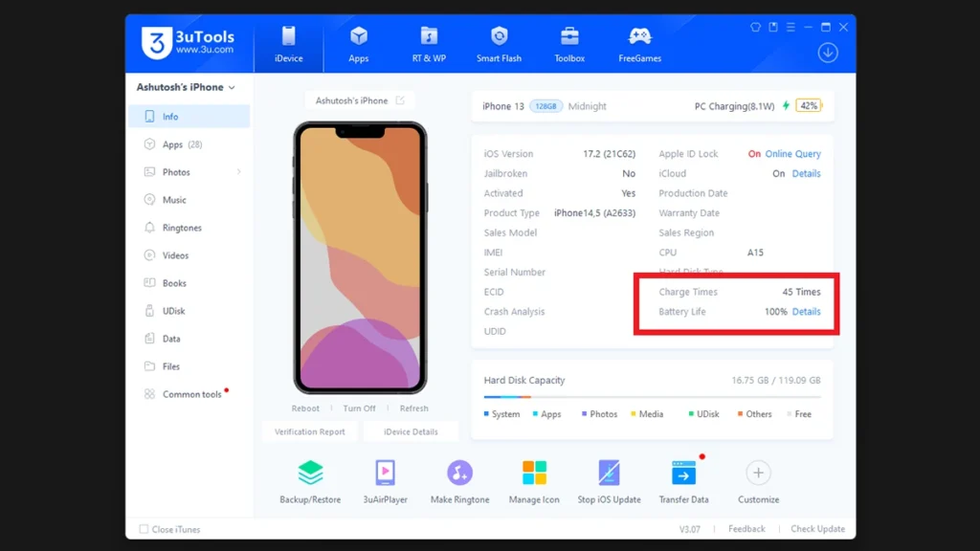Click Check Update in the footer

(x=817, y=529)
